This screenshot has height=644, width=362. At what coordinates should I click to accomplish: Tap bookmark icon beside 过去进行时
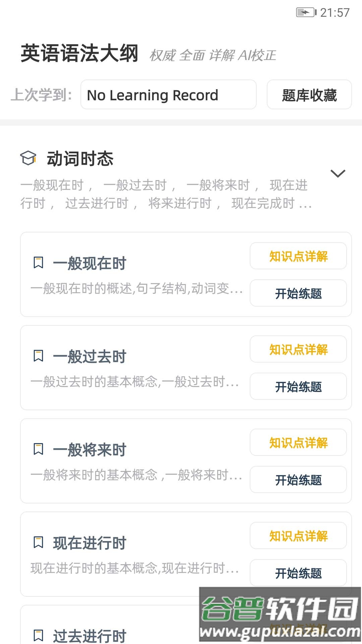(39, 635)
